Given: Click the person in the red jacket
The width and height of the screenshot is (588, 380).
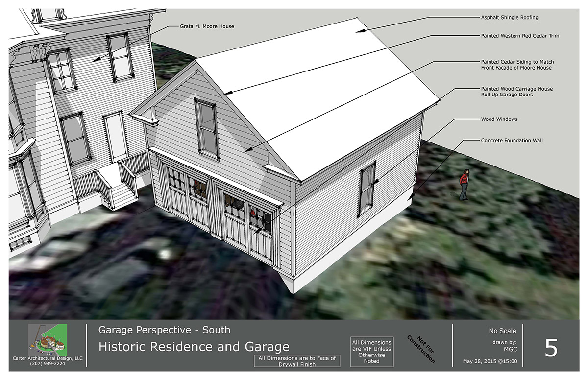Looking at the screenshot, I should click(463, 185).
